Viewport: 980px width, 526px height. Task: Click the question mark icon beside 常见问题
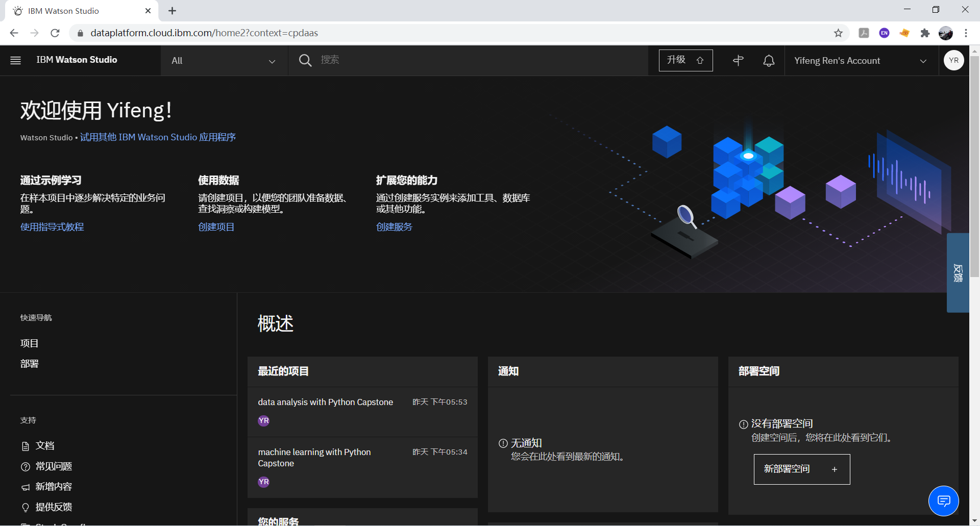click(x=26, y=467)
